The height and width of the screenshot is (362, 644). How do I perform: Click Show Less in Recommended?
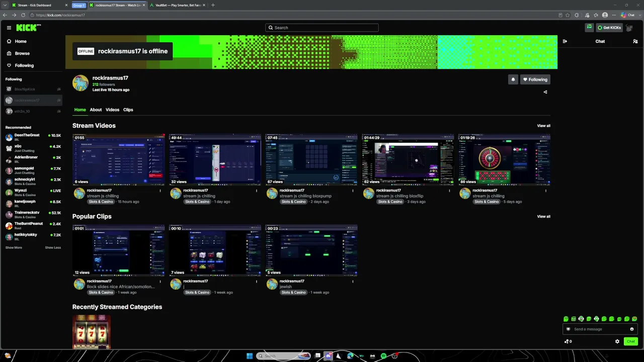pyautogui.click(x=53, y=247)
